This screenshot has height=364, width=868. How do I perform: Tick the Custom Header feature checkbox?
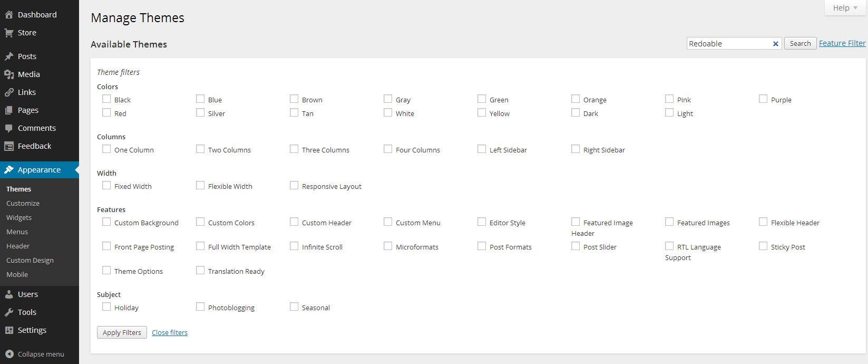(x=294, y=222)
